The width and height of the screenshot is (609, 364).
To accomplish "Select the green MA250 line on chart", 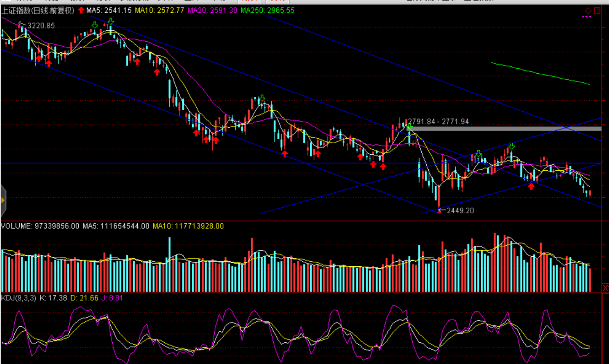I will coord(541,74).
